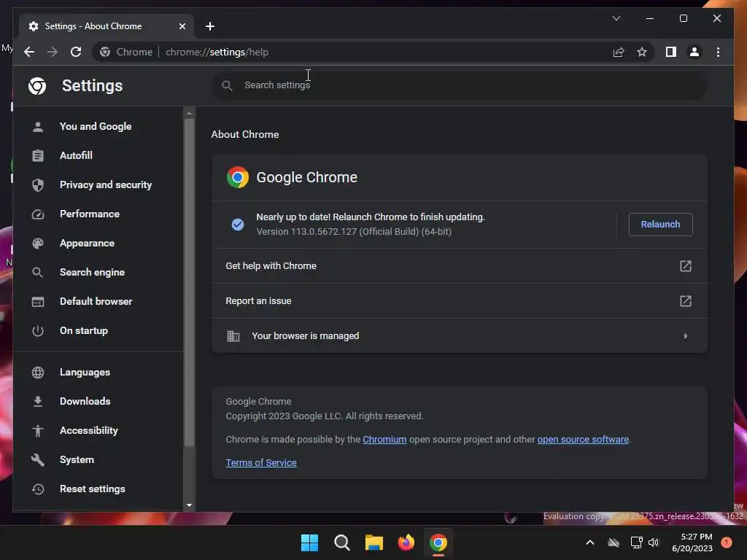Click the version 113.0.5672.127 text
Image resolution: width=747 pixels, height=560 pixels.
(x=354, y=232)
